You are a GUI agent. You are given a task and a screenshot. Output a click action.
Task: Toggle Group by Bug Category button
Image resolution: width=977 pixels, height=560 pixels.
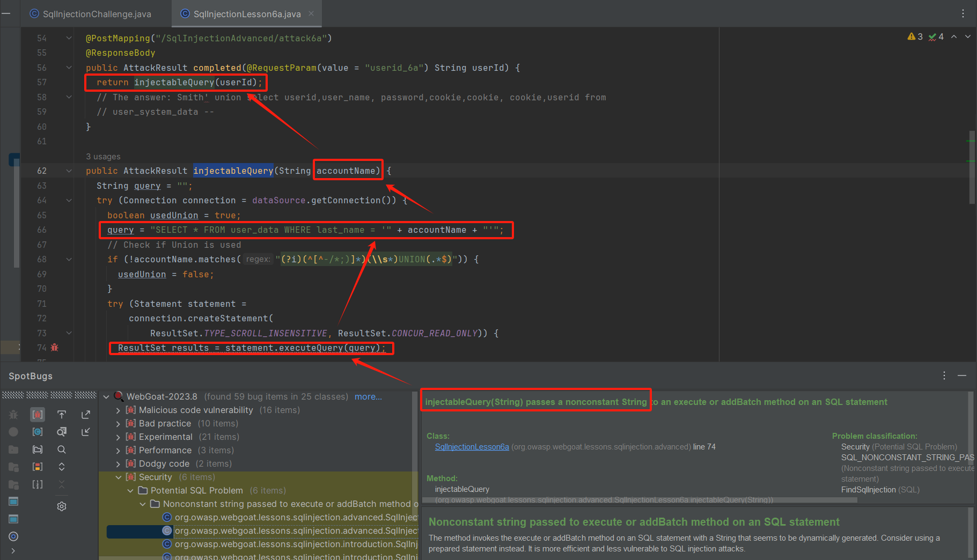pyautogui.click(x=38, y=415)
